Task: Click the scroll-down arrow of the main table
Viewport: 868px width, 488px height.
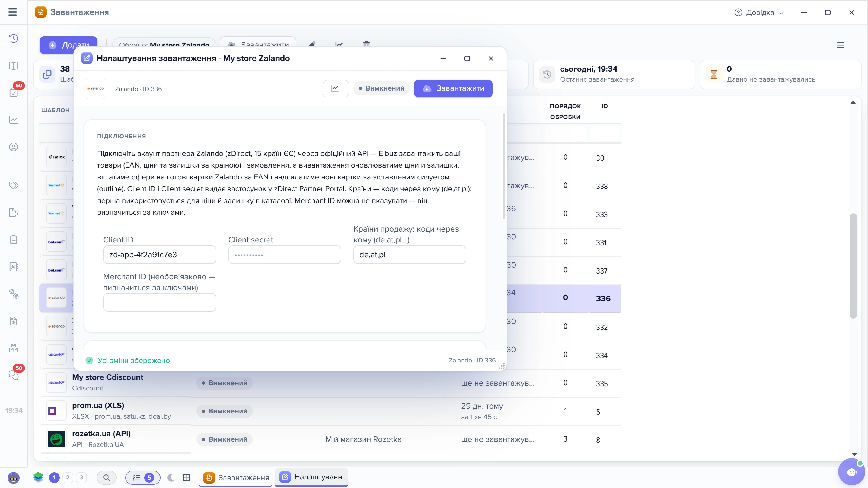Action: 854,455
